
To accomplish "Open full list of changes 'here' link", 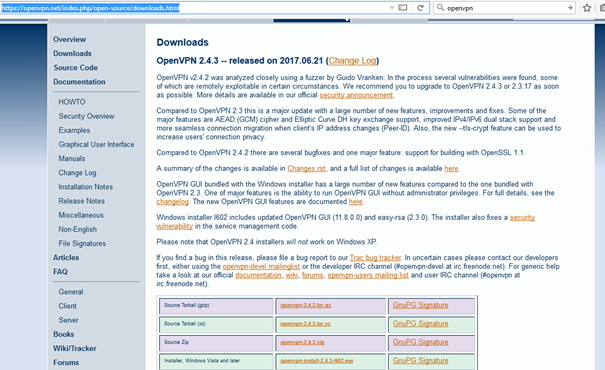I will [451, 169].
